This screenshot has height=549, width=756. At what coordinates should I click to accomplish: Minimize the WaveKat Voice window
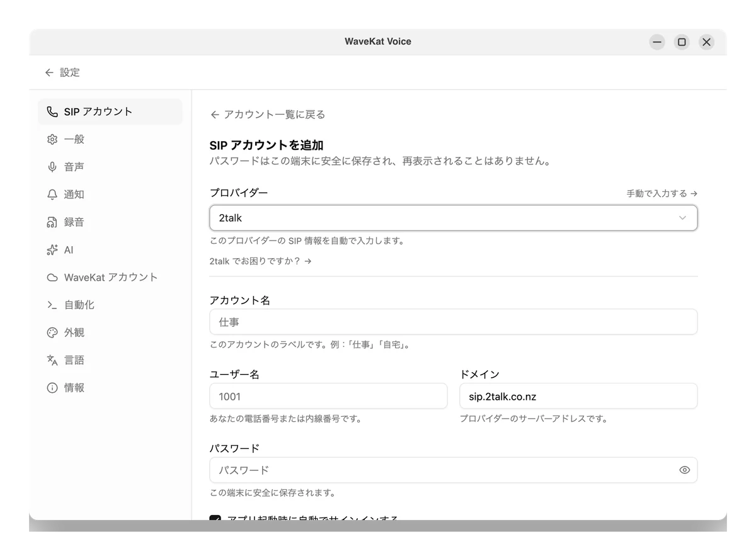[x=657, y=42]
